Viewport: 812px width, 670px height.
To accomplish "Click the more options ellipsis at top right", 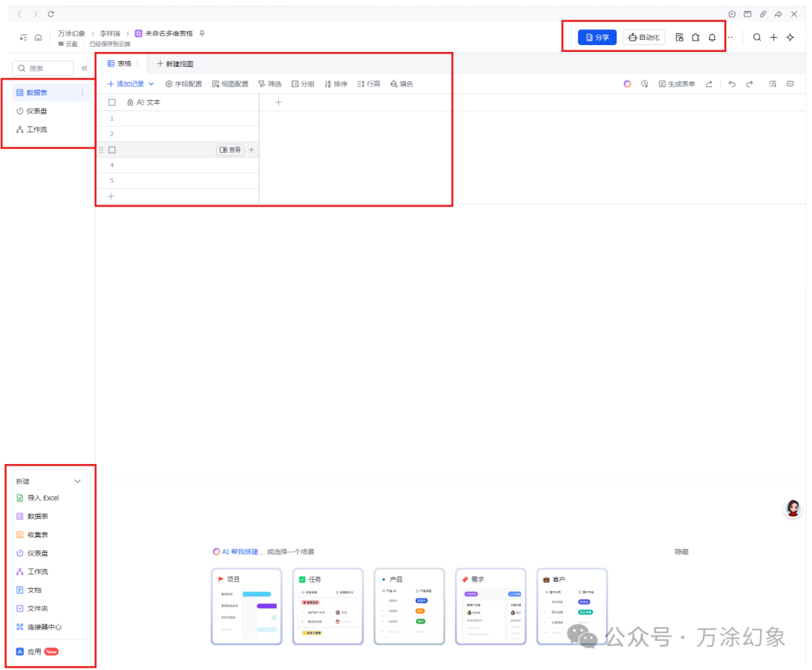I will (x=729, y=37).
